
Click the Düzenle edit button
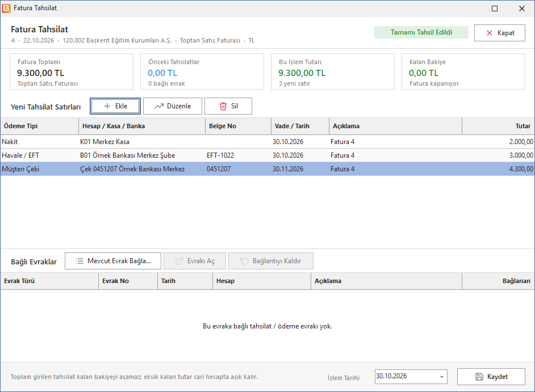click(x=172, y=106)
